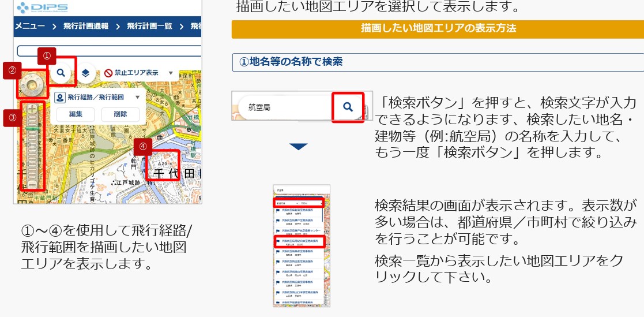Zoom in with the plus button
The image size is (644, 317).
tap(33, 108)
